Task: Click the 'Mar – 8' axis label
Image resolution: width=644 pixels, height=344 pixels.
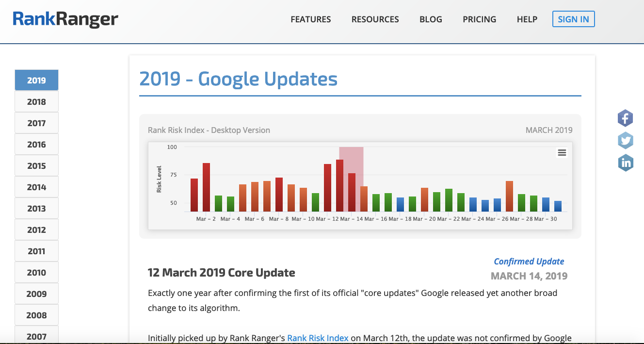Action: coord(279,219)
